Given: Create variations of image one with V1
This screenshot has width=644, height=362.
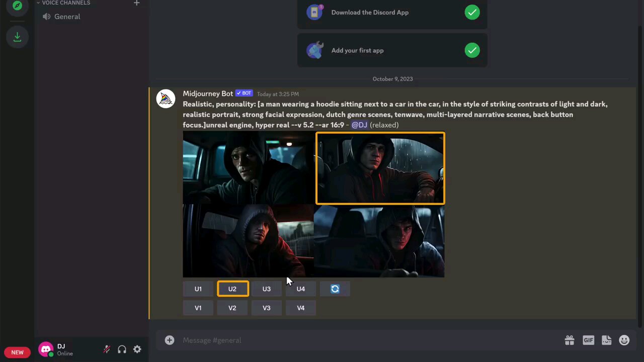Looking at the screenshot, I should (x=198, y=308).
